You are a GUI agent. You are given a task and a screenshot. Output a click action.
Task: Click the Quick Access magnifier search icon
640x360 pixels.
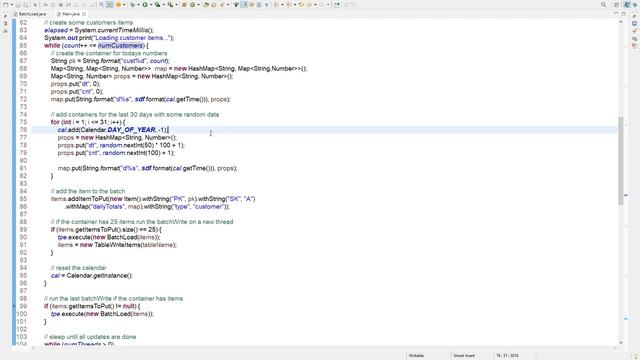pos(604,4)
